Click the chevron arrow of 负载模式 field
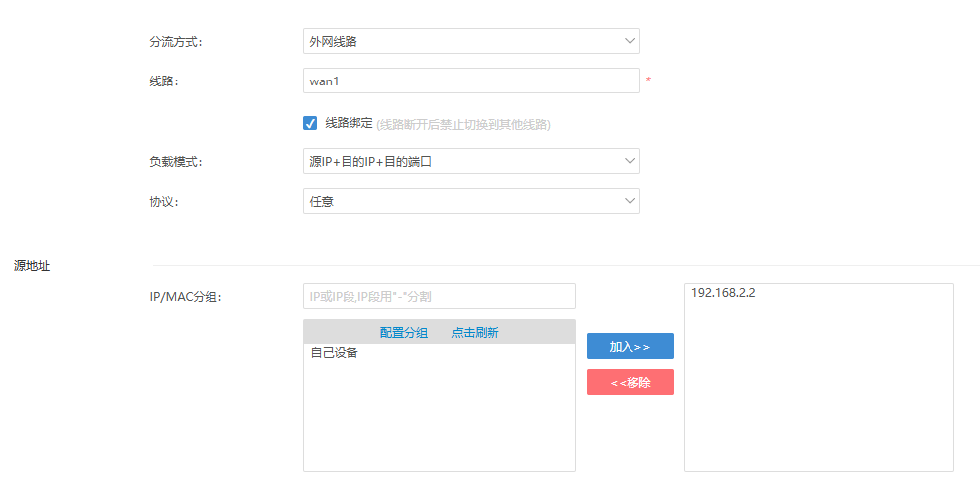 pos(629,161)
